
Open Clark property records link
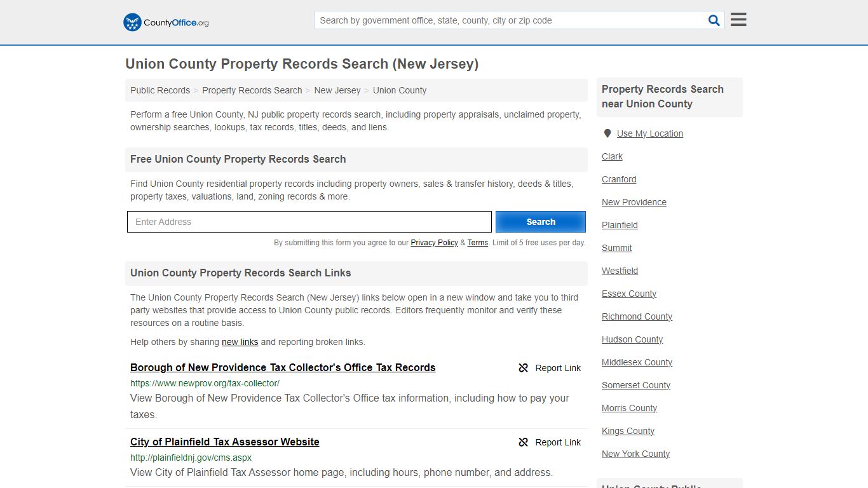(x=613, y=156)
